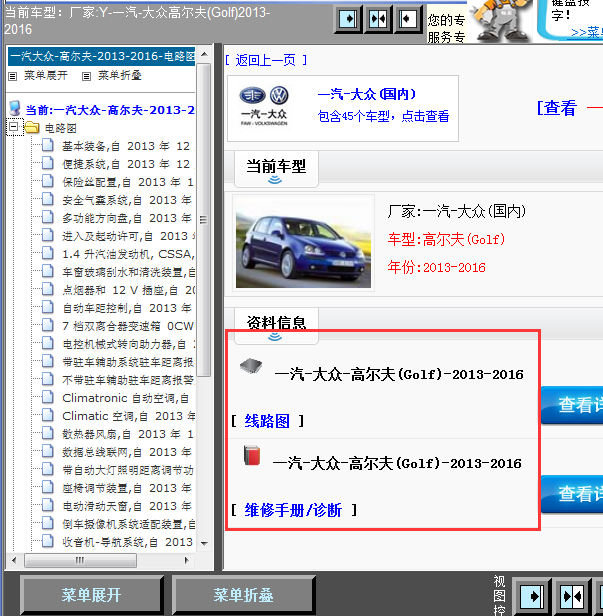Click the 菜单折叠 text in tree header
Image resolution: width=603 pixels, height=616 pixels.
[x=119, y=76]
